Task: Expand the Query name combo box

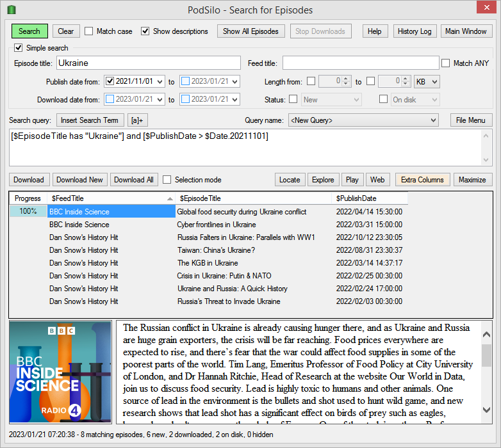Action: (x=363, y=120)
